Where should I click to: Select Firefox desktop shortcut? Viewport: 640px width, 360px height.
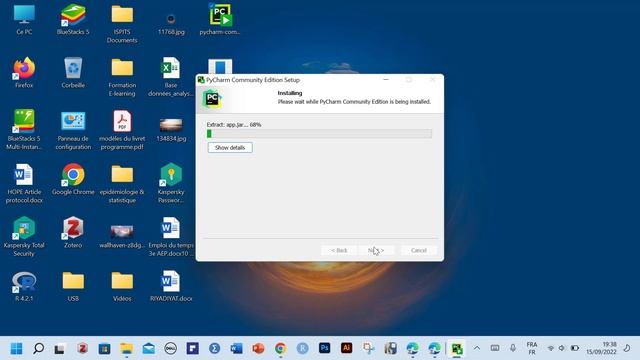pyautogui.click(x=24, y=73)
